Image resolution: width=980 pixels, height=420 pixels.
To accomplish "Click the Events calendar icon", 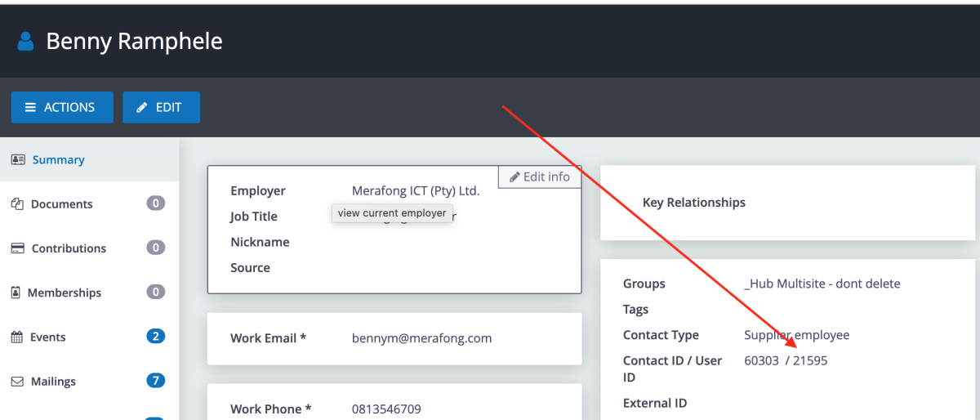I will (17, 337).
